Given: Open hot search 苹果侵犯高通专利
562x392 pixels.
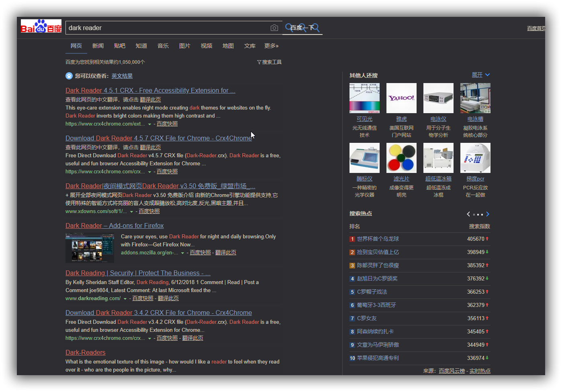Looking at the screenshot, I should pyautogui.click(x=378, y=358).
